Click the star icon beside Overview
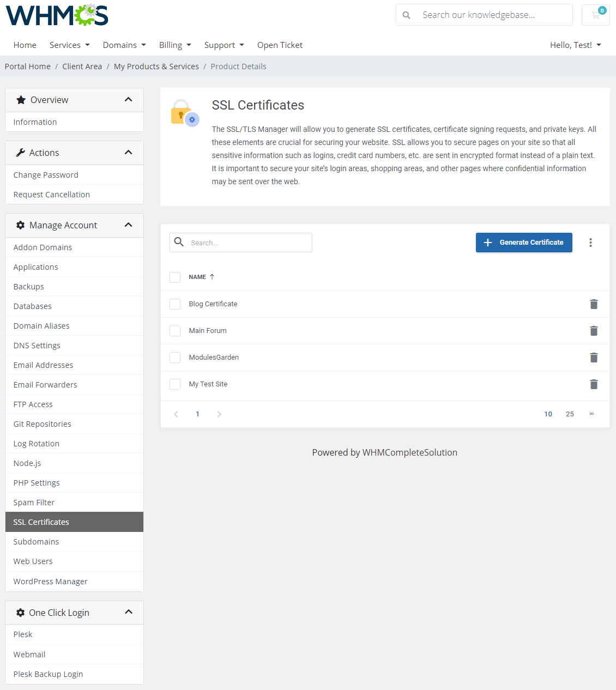 [x=21, y=100]
